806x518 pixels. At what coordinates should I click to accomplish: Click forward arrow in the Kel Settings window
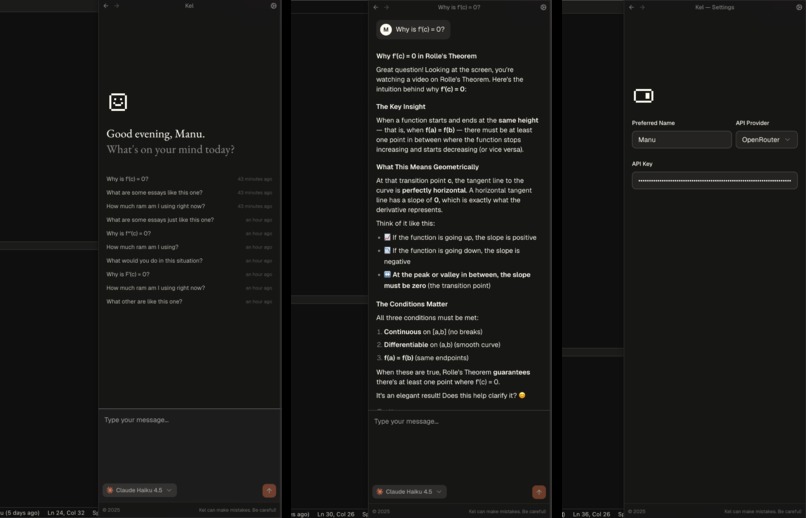point(642,7)
